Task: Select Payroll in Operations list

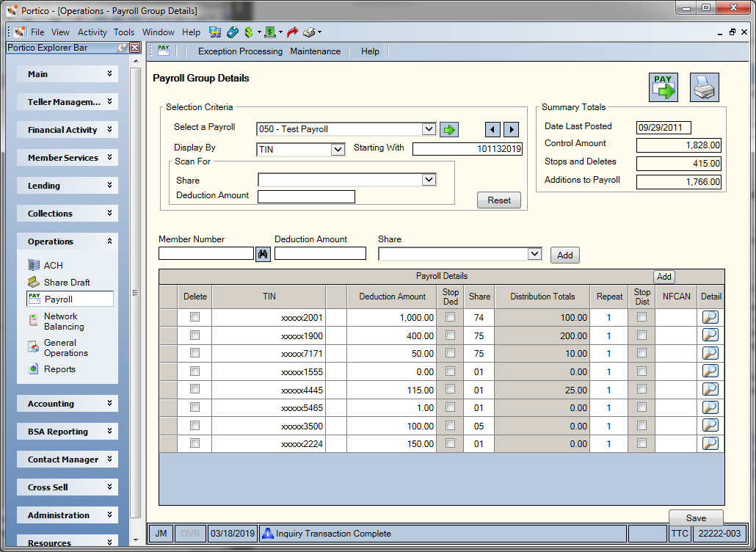Action: point(70,299)
